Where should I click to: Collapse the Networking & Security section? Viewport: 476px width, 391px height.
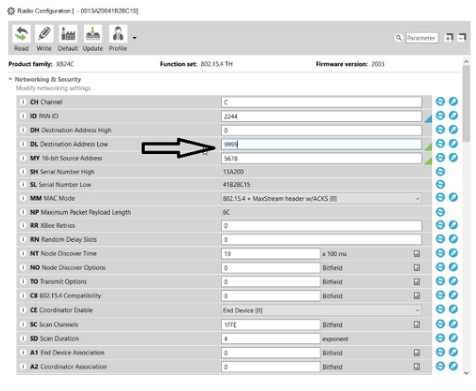10,79
